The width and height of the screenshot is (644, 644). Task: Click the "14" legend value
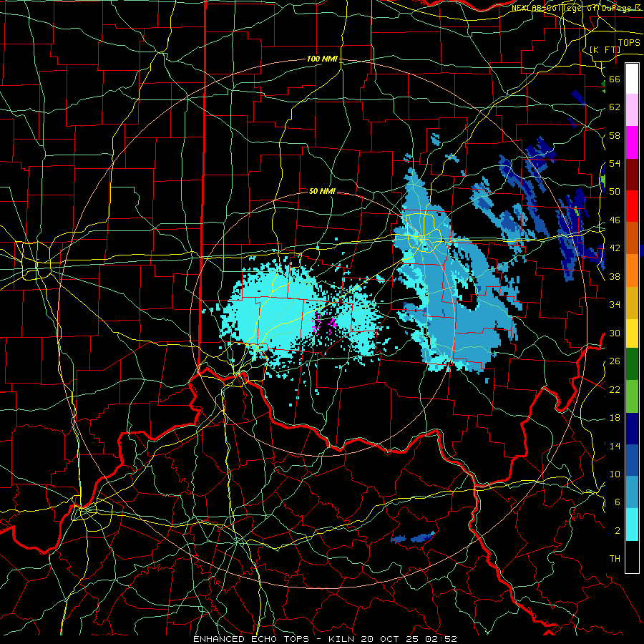[615, 446]
